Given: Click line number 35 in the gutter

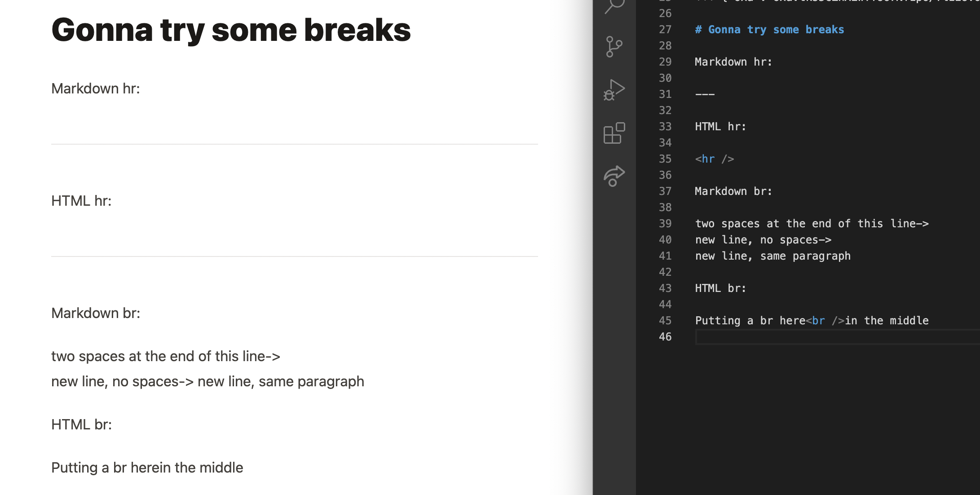Looking at the screenshot, I should [x=665, y=159].
